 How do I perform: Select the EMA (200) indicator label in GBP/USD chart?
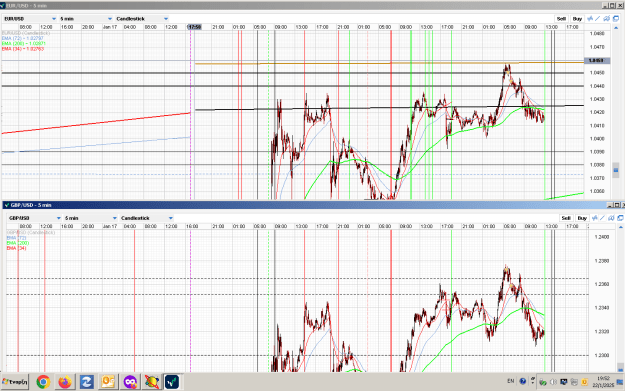(x=18, y=243)
